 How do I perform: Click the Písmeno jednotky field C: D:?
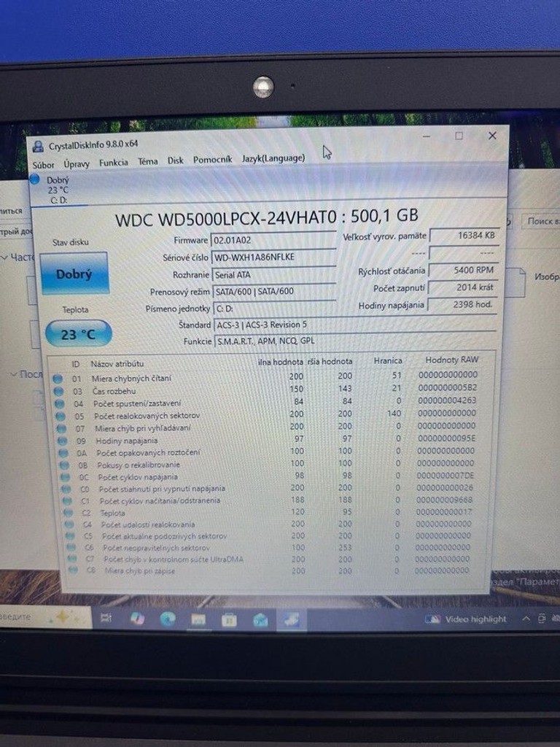tap(274, 309)
